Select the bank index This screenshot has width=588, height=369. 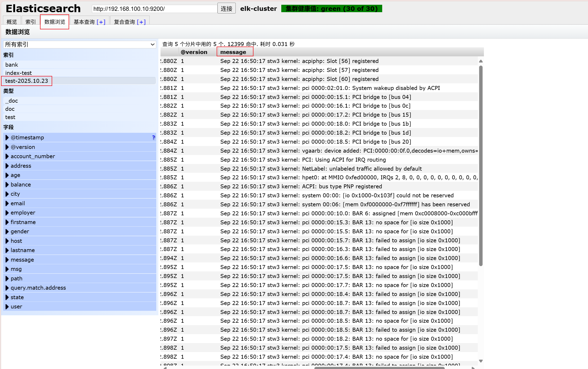[12, 65]
